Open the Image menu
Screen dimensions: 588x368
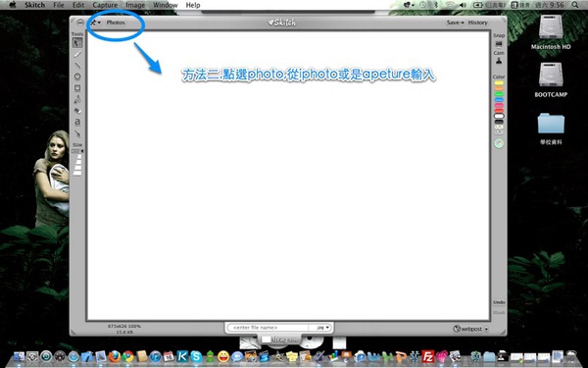[135, 5]
